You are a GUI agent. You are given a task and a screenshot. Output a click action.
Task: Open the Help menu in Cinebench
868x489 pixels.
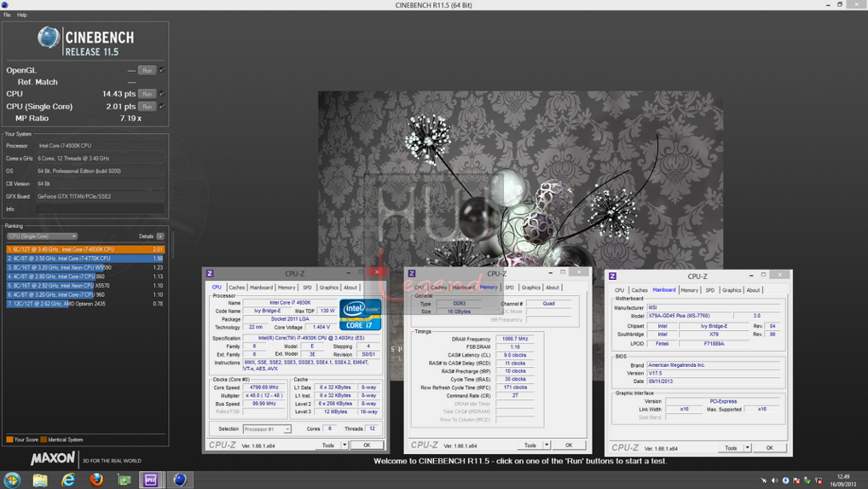22,15
